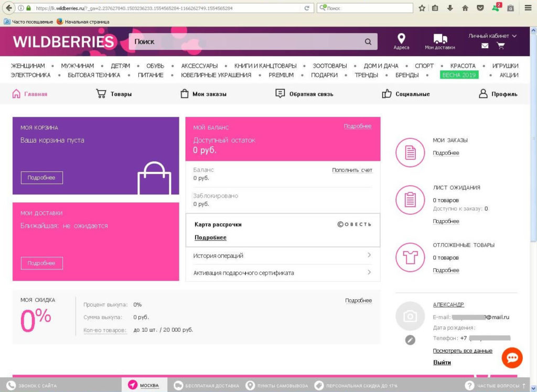This screenshot has height=392, width=537.
Task: Open Мои доставки truck icon
Action: click(439, 39)
